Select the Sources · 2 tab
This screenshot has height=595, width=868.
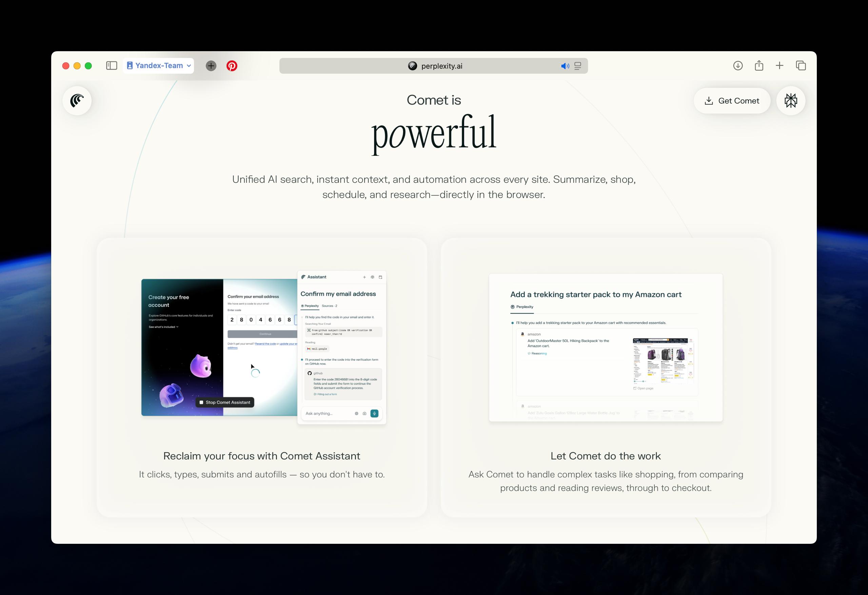click(330, 306)
